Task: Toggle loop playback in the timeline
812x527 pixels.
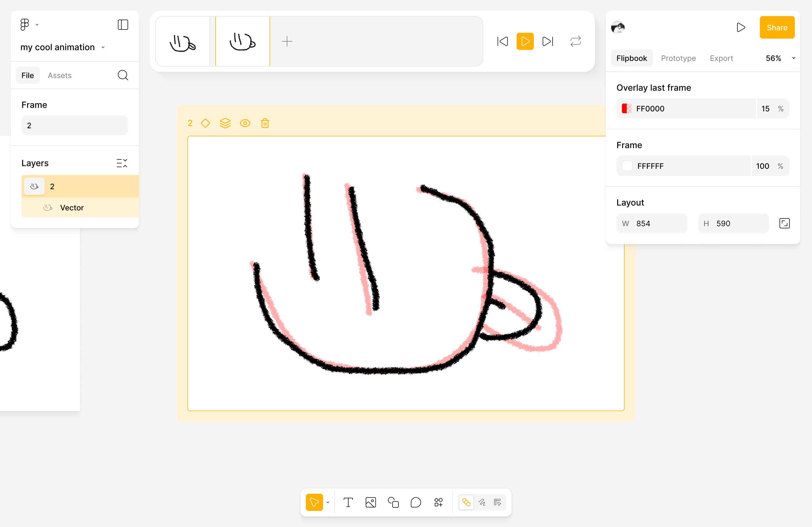Action: pyautogui.click(x=575, y=42)
